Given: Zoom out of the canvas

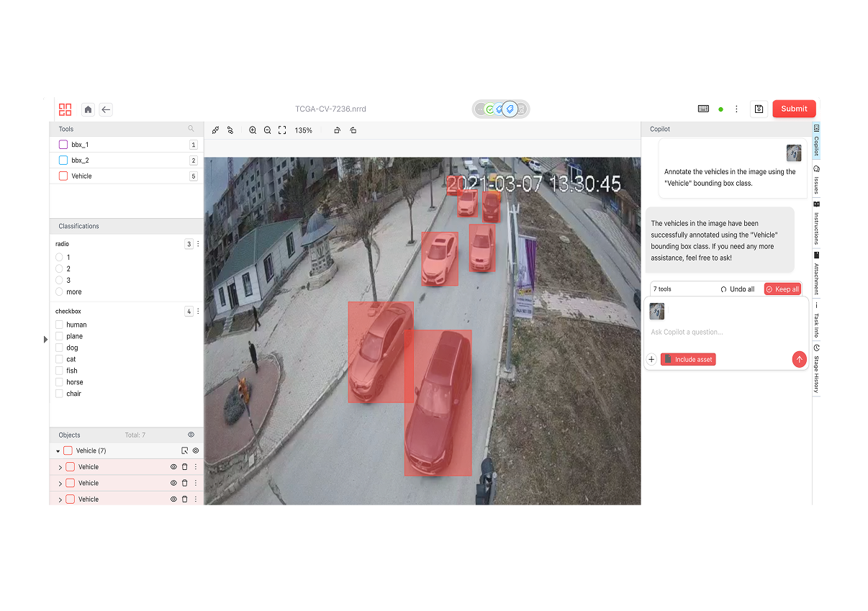Looking at the screenshot, I should tap(268, 130).
